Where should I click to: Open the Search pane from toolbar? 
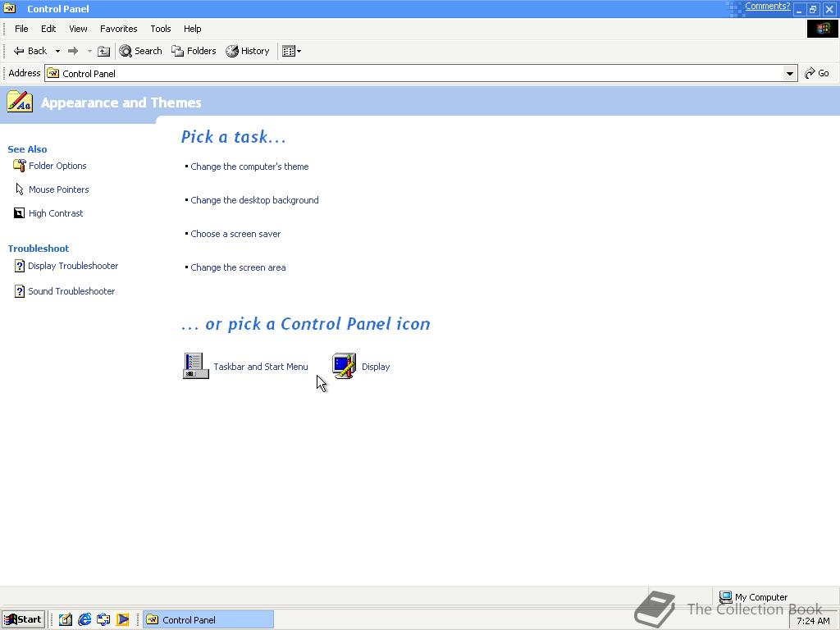pyautogui.click(x=140, y=51)
